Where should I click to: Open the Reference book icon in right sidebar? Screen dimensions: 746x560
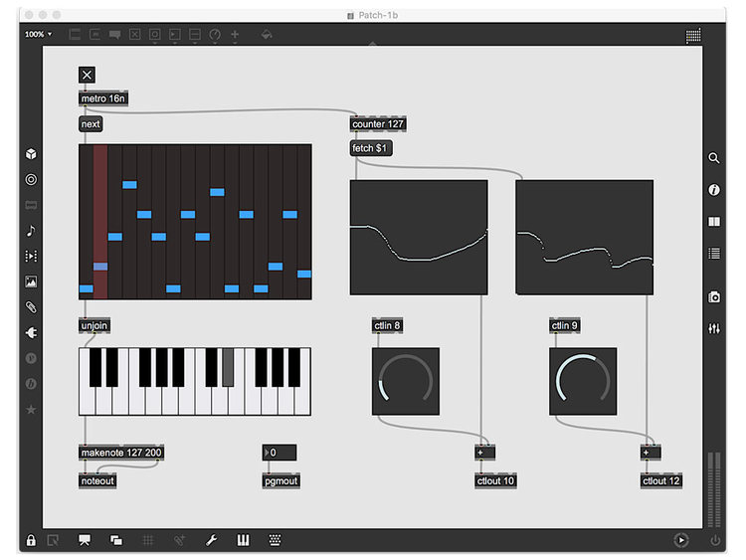(x=714, y=221)
